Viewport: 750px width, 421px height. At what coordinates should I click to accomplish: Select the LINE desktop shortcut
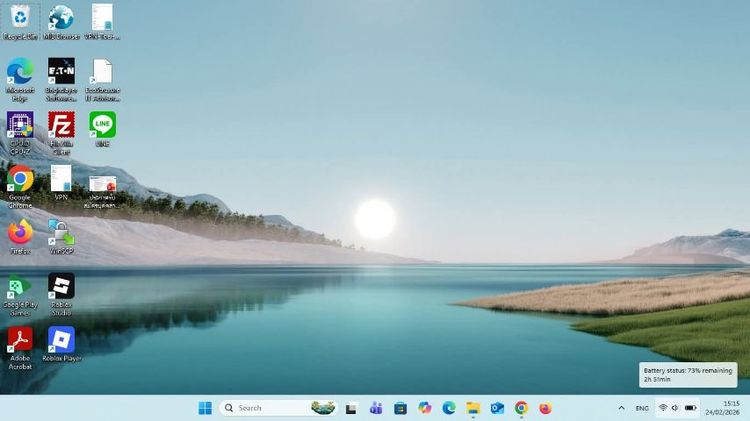click(102, 125)
